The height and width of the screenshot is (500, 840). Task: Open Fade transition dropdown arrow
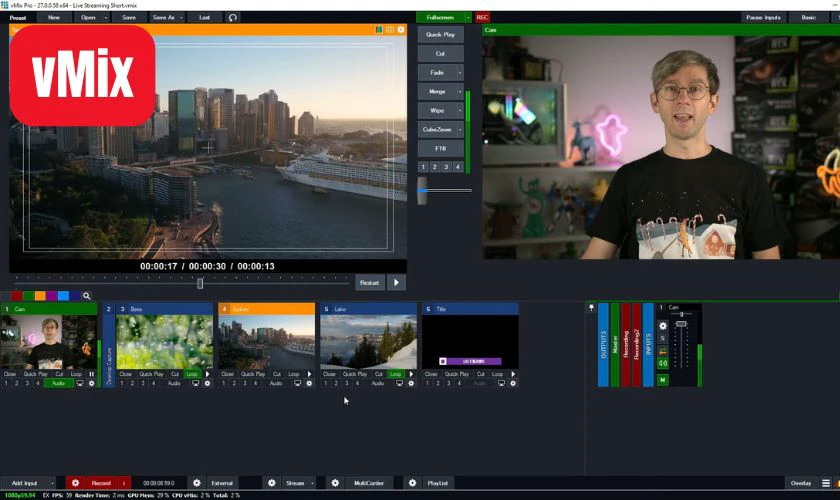pyautogui.click(x=460, y=73)
